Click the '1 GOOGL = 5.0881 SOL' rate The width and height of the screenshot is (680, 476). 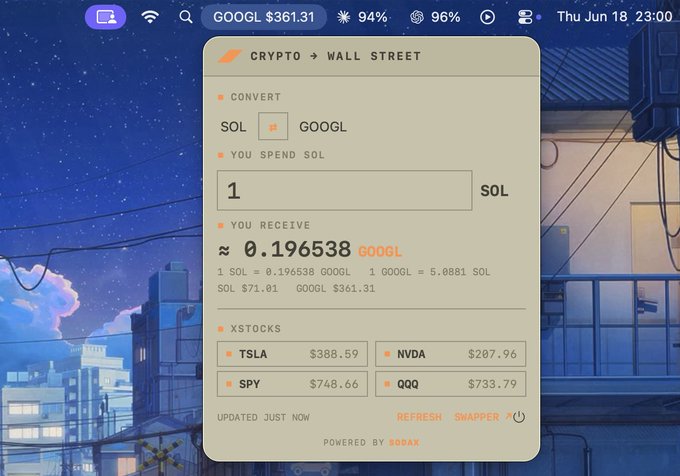[x=429, y=272]
